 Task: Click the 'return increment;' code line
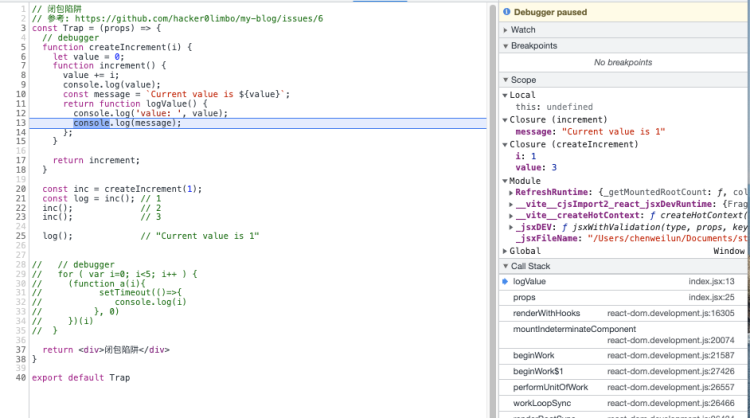coord(96,160)
